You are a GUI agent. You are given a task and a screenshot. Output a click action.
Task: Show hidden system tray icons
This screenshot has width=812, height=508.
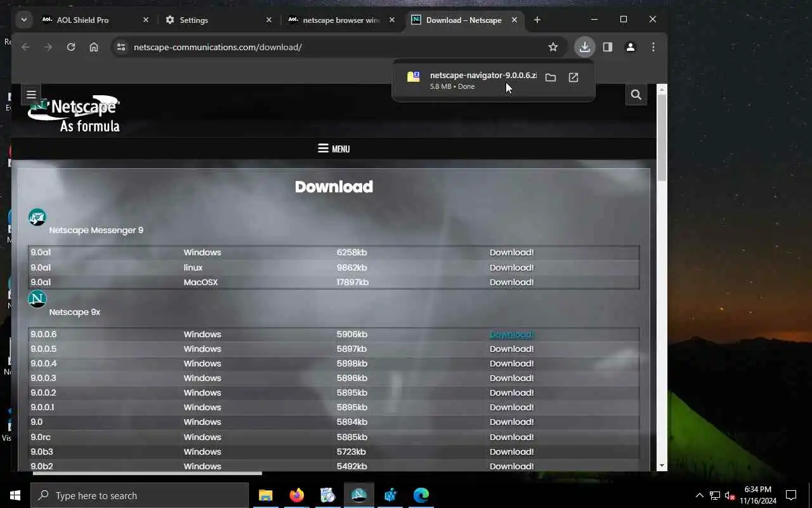click(x=700, y=495)
